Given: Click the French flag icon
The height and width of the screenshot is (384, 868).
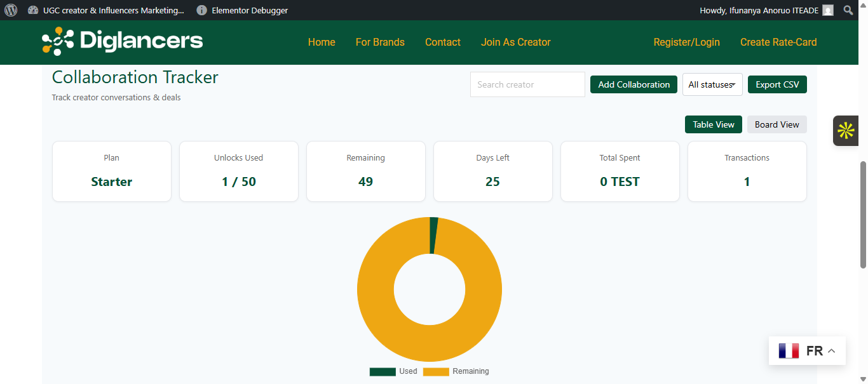Looking at the screenshot, I should click(789, 350).
